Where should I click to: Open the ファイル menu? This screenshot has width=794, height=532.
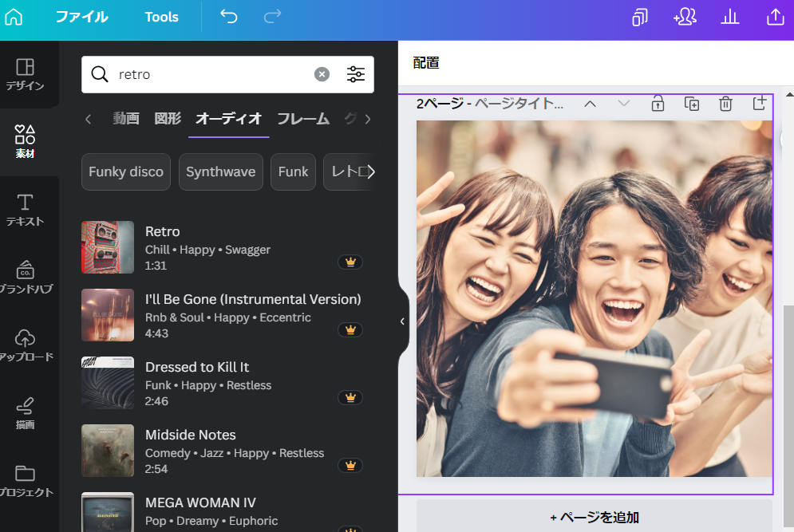coord(81,17)
